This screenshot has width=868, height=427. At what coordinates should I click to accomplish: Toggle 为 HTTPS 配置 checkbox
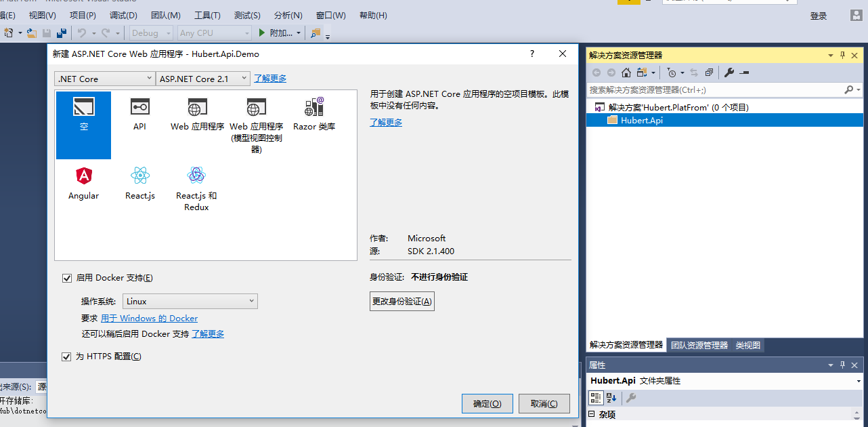[66, 357]
